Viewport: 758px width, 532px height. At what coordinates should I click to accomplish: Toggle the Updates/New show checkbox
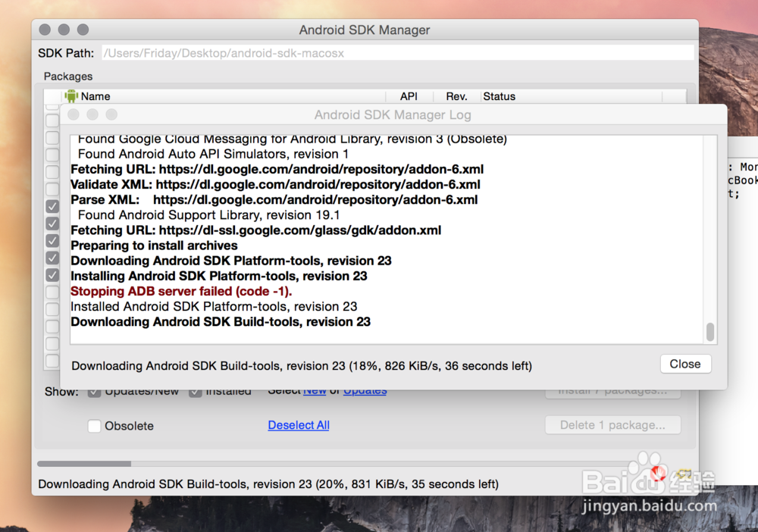tap(94, 391)
